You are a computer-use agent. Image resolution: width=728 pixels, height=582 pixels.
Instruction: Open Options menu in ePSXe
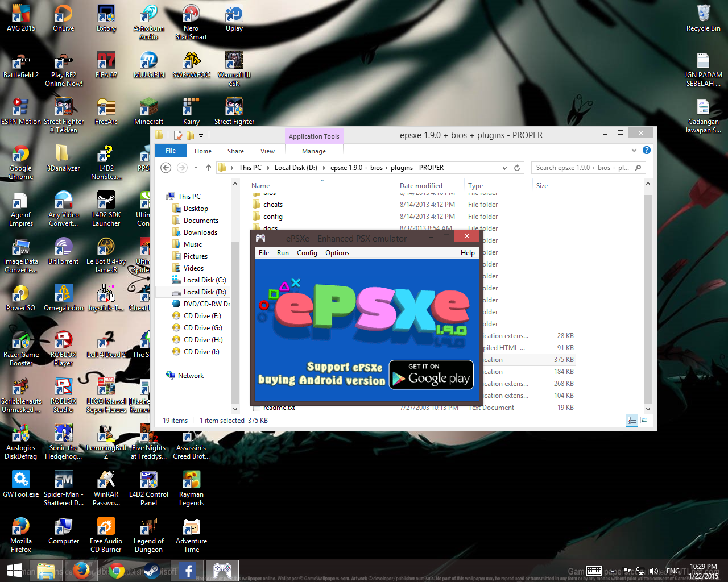(x=337, y=253)
